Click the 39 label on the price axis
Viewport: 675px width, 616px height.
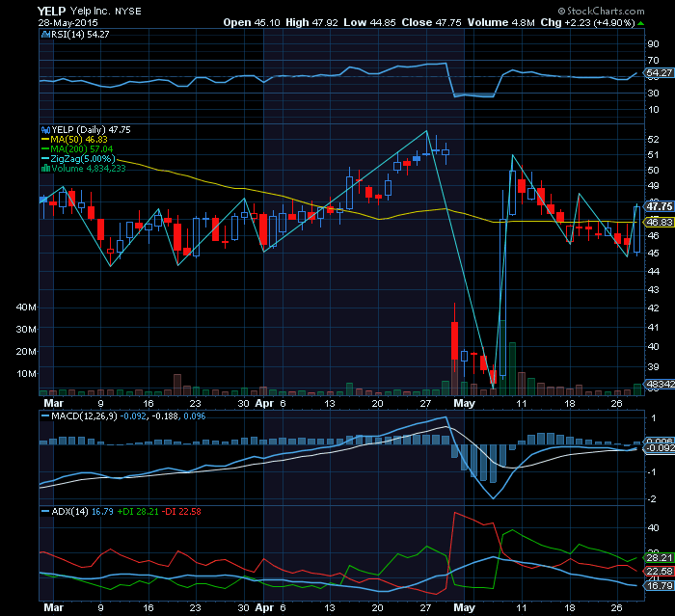(653, 366)
